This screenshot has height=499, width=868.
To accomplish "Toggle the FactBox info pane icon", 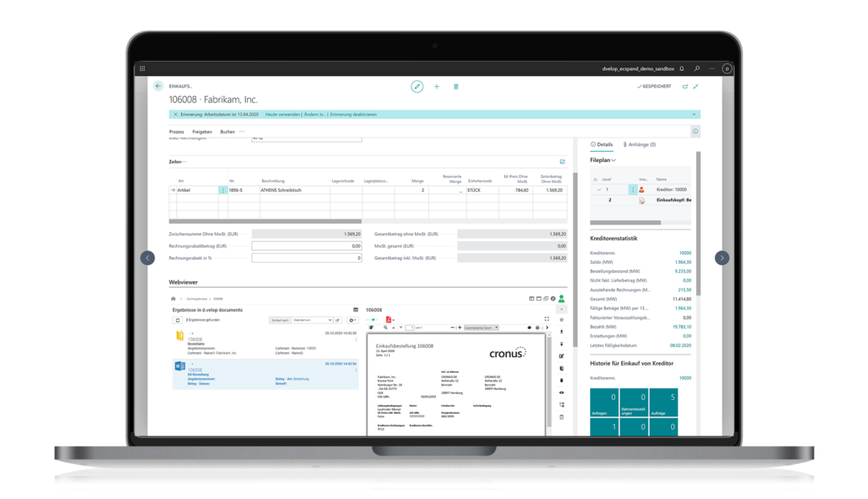I will tap(695, 131).
